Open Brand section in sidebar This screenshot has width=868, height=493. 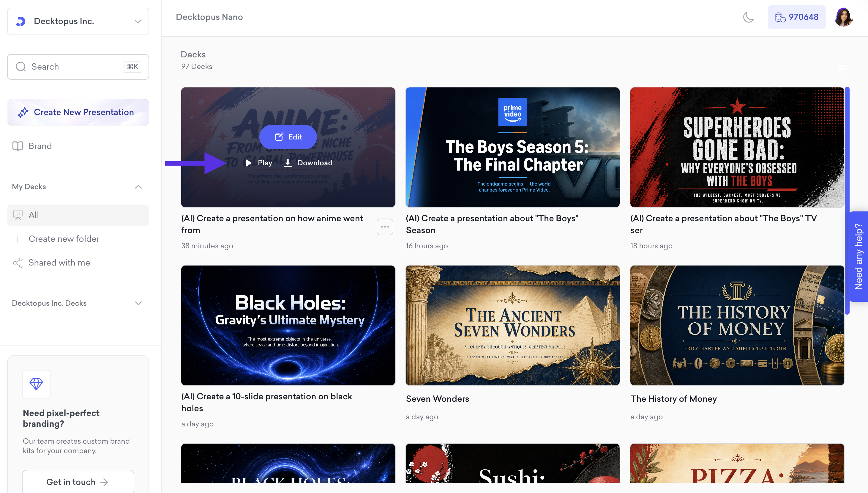pyautogui.click(x=40, y=146)
